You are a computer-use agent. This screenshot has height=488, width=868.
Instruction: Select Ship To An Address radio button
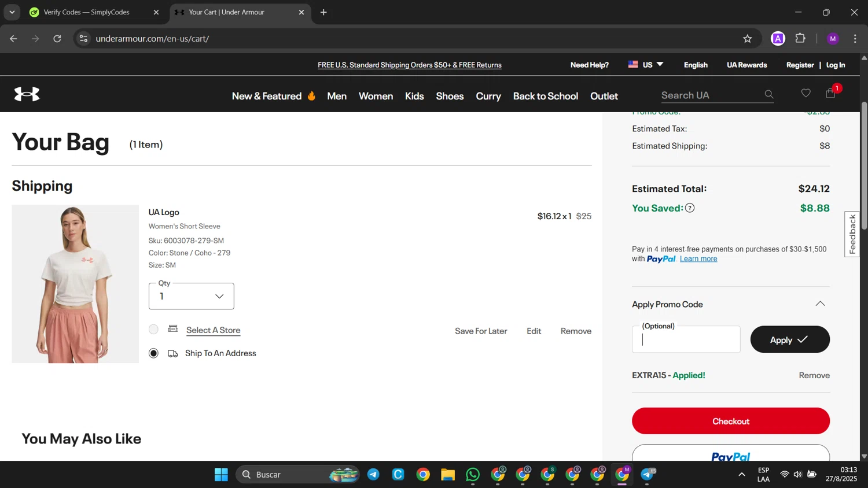pyautogui.click(x=153, y=353)
